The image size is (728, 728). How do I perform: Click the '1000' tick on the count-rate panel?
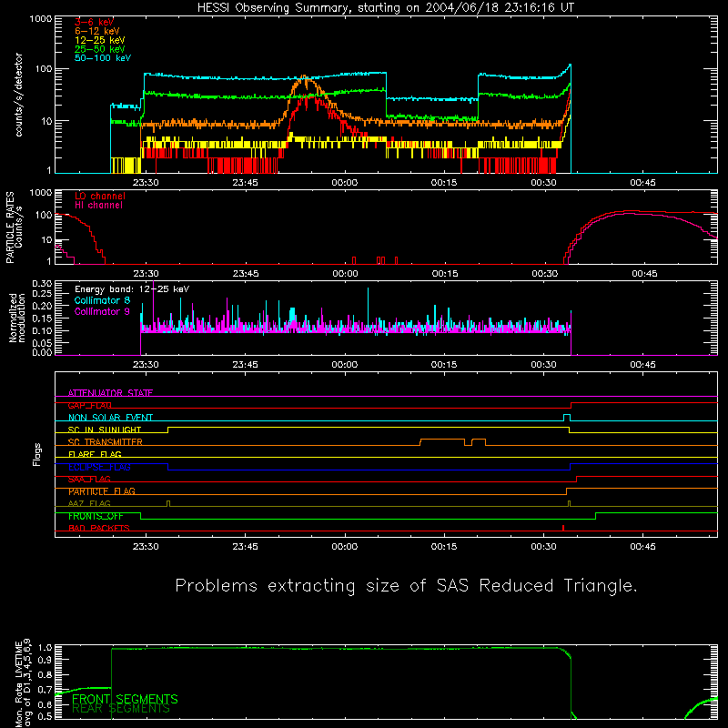click(x=40, y=18)
